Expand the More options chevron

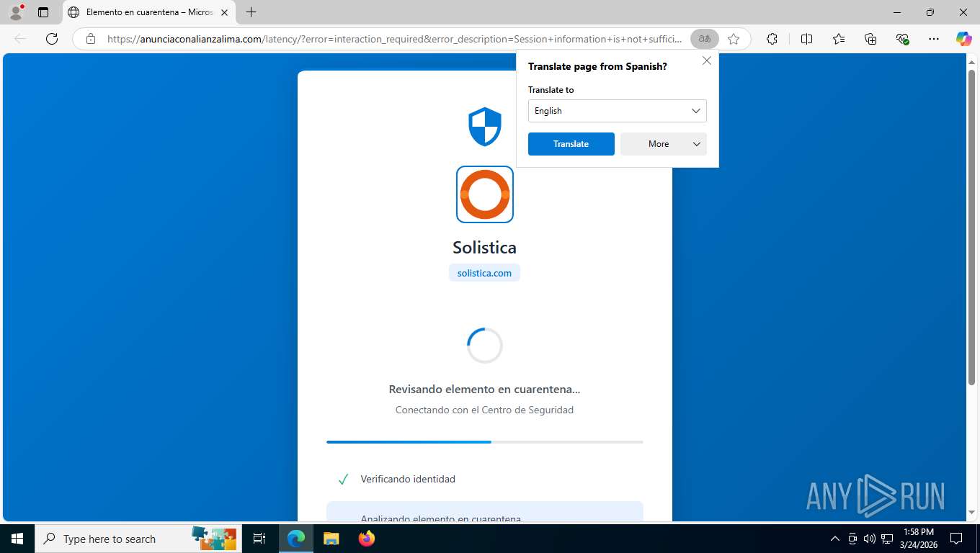[x=697, y=144]
